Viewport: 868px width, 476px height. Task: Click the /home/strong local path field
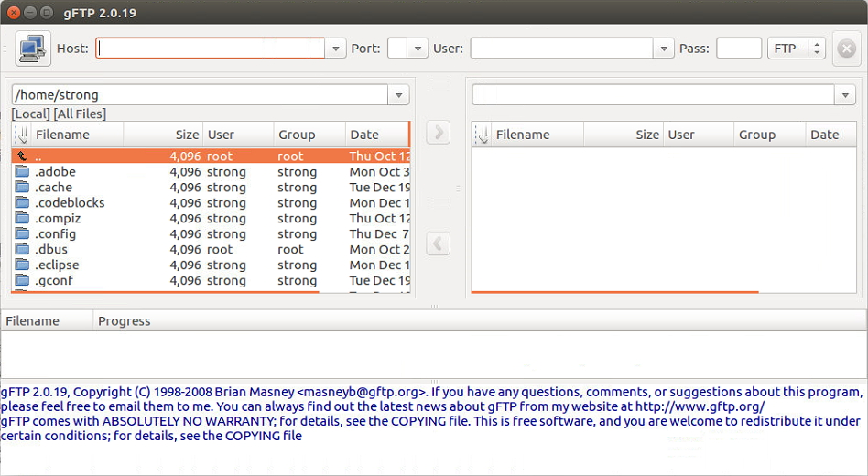[x=200, y=95]
